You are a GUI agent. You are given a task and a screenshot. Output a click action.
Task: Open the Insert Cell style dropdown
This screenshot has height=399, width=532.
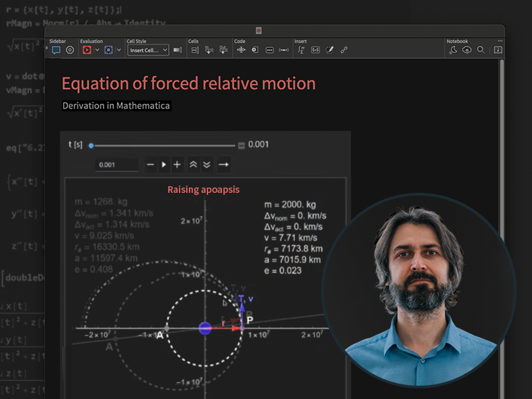148,51
